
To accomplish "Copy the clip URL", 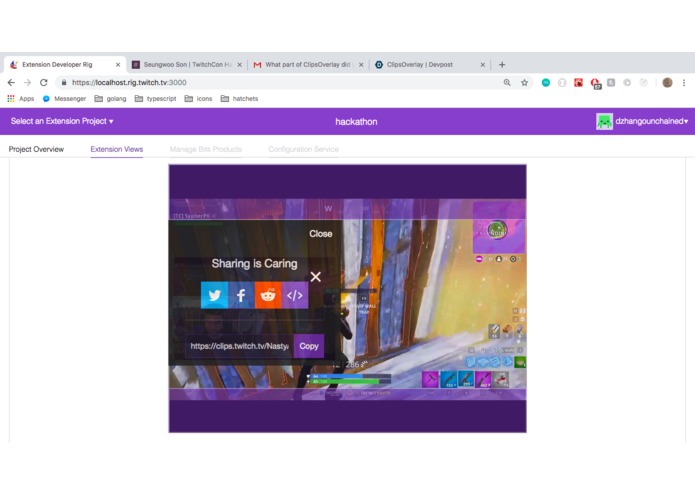I will 309,346.
